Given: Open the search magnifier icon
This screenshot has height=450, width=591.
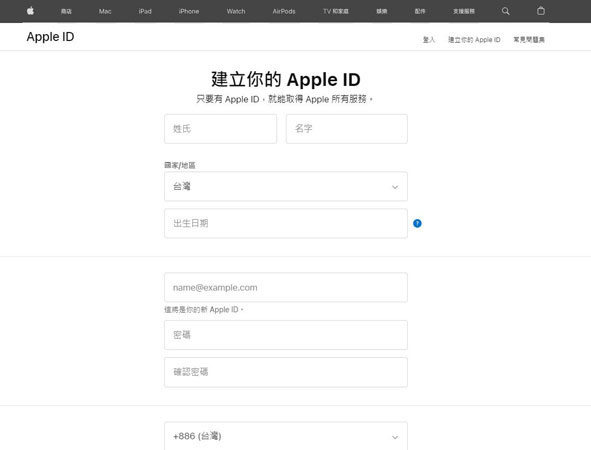Looking at the screenshot, I should tap(505, 11).
